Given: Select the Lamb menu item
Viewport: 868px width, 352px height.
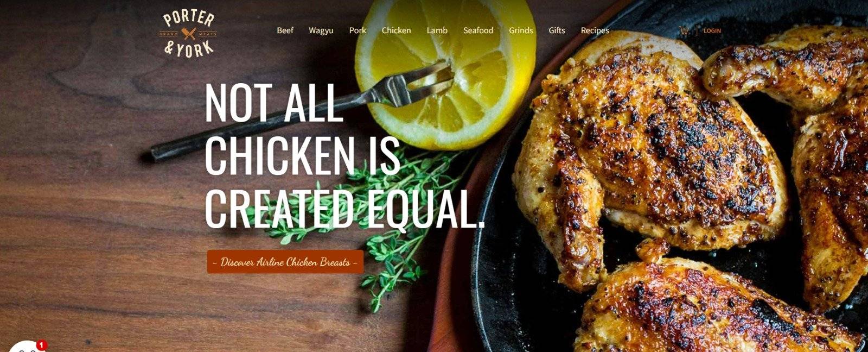Looking at the screenshot, I should pyautogui.click(x=437, y=30).
